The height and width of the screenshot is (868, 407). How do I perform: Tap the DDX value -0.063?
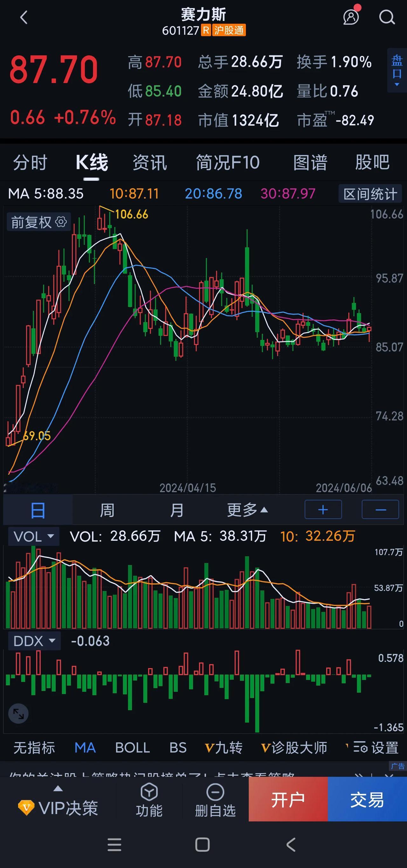click(x=90, y=641)
